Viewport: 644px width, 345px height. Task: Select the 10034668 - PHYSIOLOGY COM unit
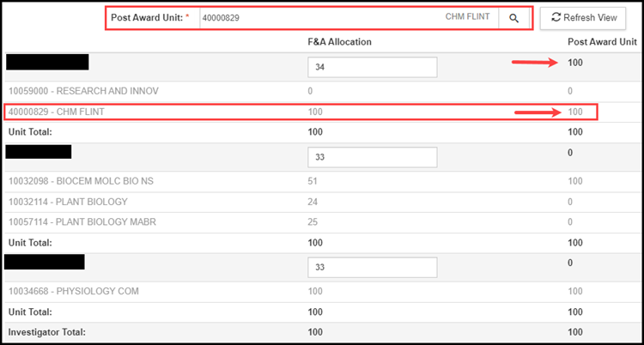[x=73, y=291]
